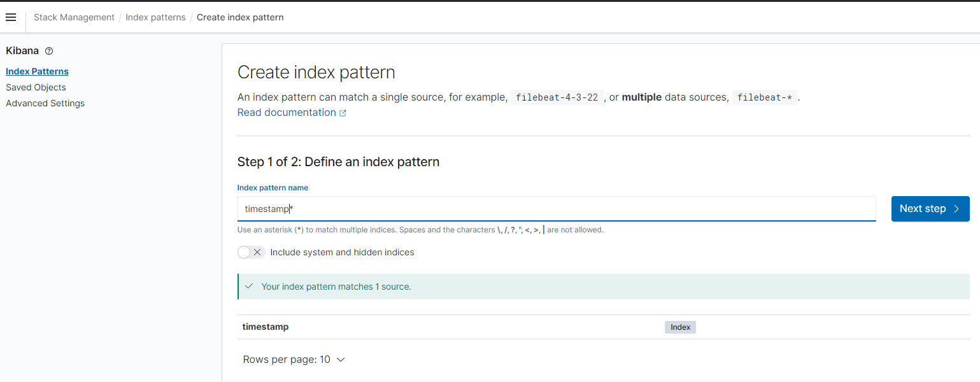The height and width of the screenshot is (382, 980).
Task: Open Saved Objects in the sidebar
Action: coord(36,87)
